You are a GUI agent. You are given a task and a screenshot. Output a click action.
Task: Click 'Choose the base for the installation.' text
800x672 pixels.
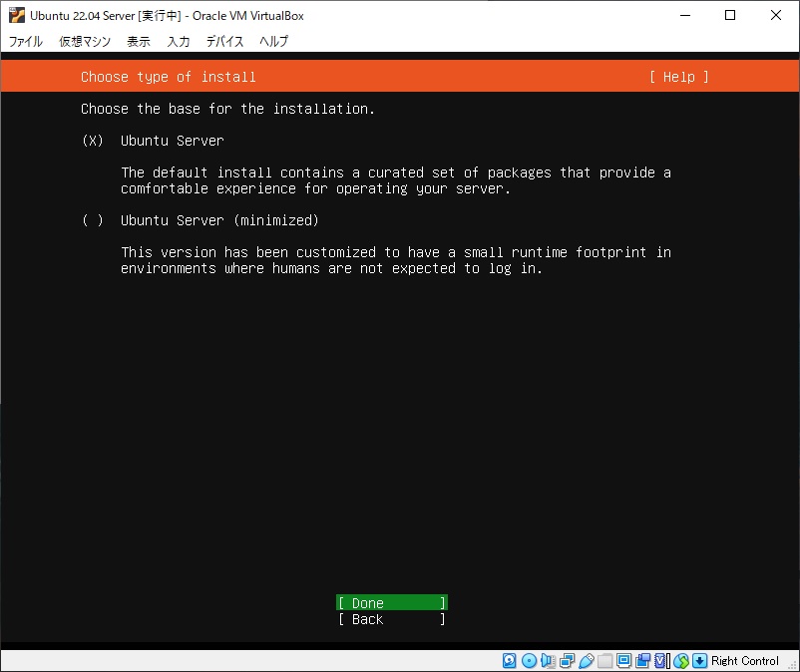[x=227, y=109]
